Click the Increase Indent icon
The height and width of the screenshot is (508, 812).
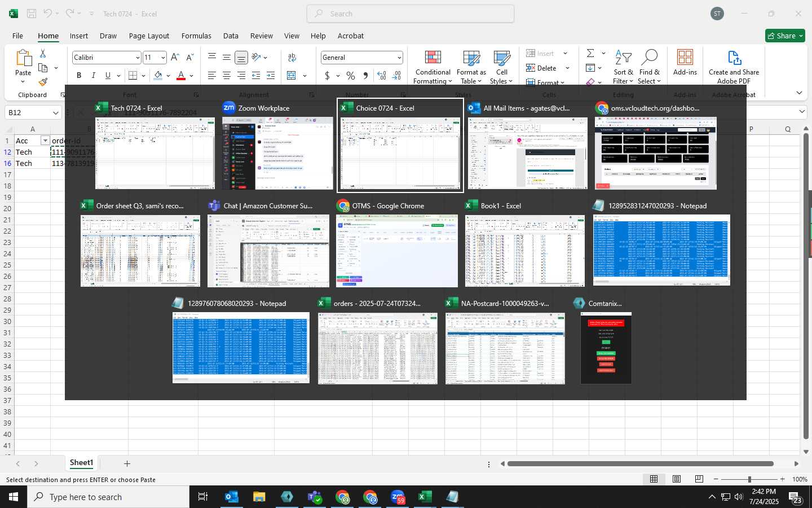click(x=271, y=76)
